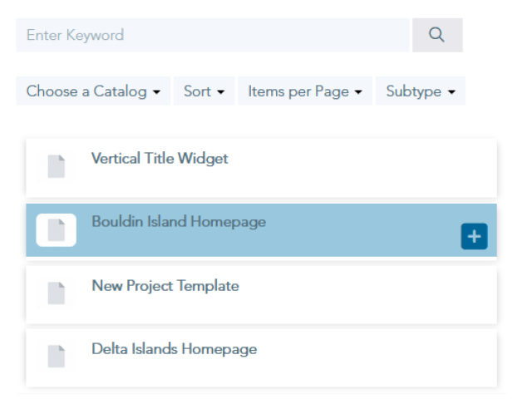The image size is (532, 399).
Task: Click the magnifying glass search button
Action: tap(437, 35)
